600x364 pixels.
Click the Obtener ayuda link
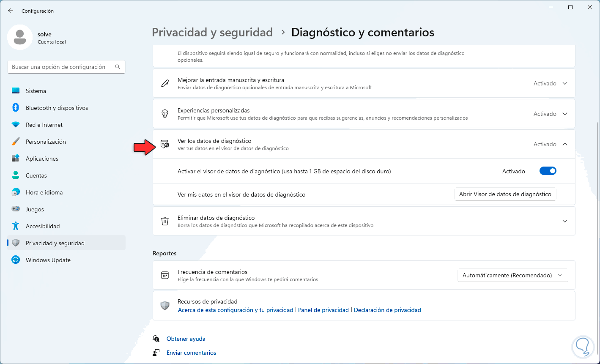[186, 339]
